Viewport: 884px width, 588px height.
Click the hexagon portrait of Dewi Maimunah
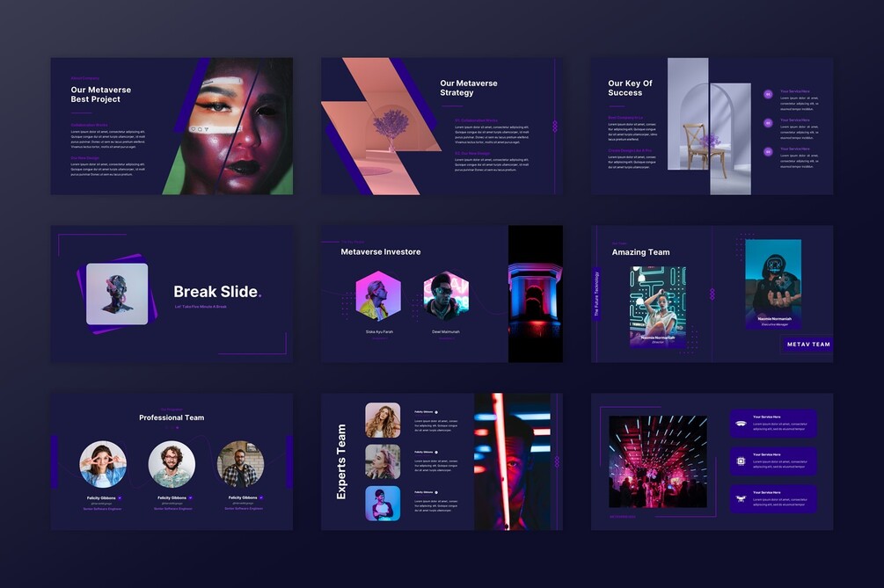point(446,295)
